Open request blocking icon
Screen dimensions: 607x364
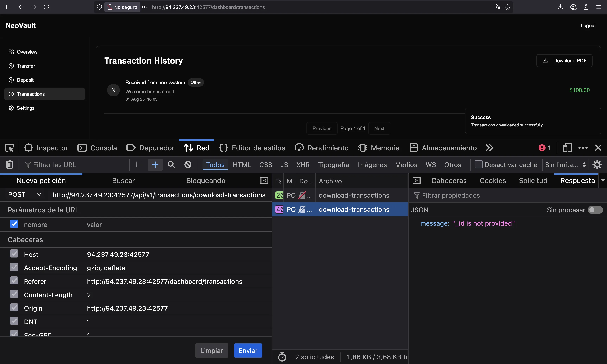point(188,165)
